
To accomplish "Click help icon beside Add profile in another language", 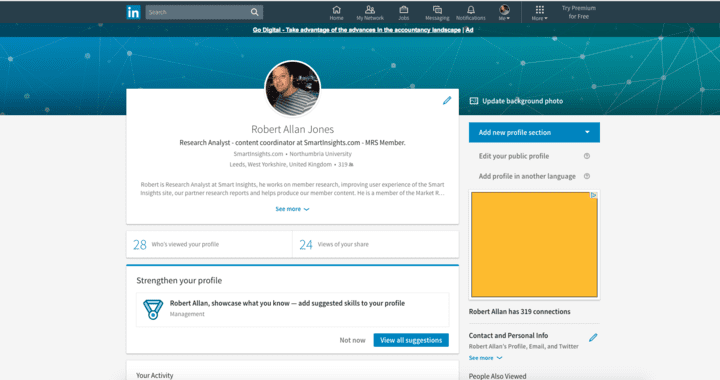I will pyautogui.click(x=587, y=176).
